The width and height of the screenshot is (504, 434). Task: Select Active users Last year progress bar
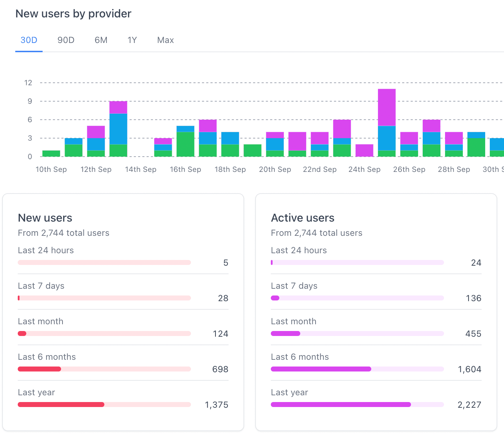click(x=357, y=405)
